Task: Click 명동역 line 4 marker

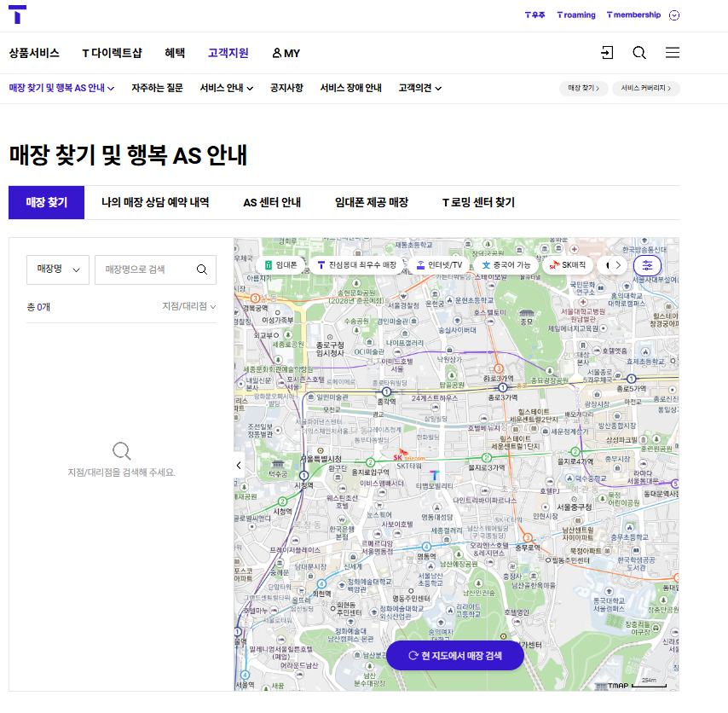Action: click(427, 547)
